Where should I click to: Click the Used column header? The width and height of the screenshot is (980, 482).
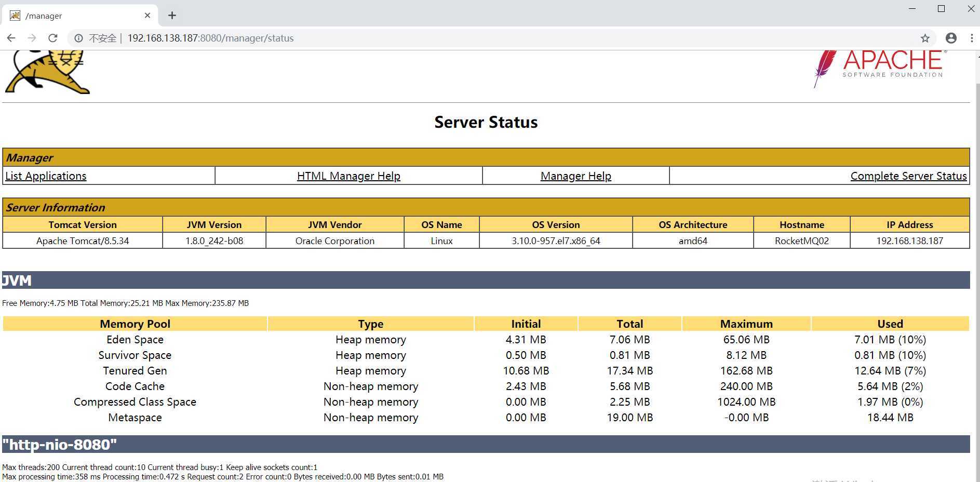point(890,324)
